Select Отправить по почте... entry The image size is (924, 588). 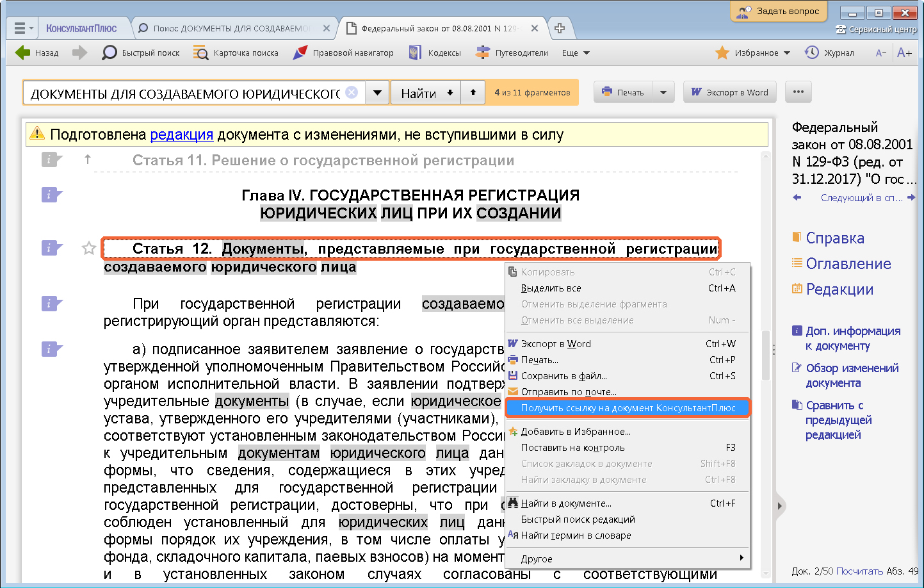[628, 392]
